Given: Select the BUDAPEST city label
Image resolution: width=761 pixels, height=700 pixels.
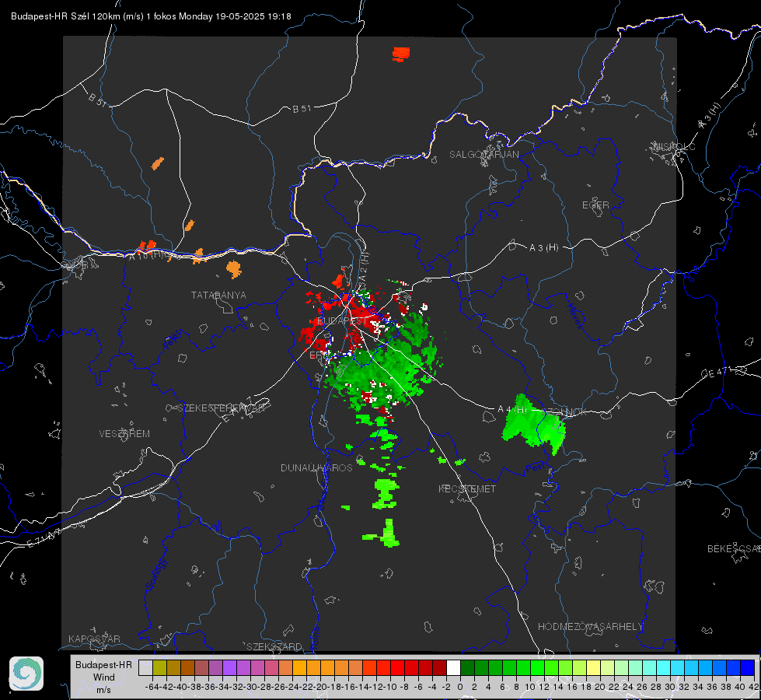Looking at the screenshot, I should tap(342, 321).
